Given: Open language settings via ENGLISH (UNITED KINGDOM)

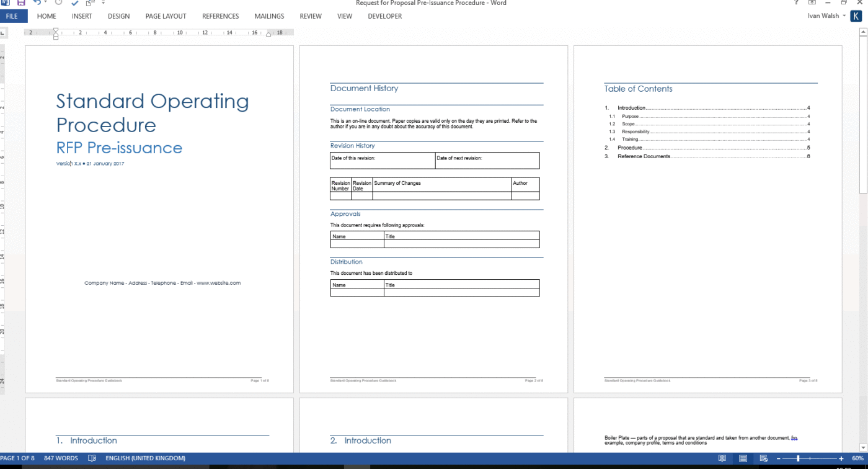Looking at the screenshot, I should click(145, 458).
